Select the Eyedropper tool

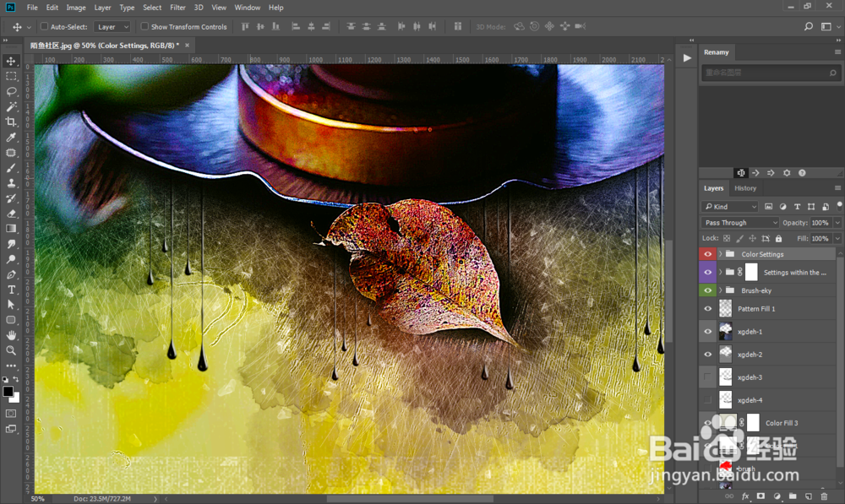[11, 138]
